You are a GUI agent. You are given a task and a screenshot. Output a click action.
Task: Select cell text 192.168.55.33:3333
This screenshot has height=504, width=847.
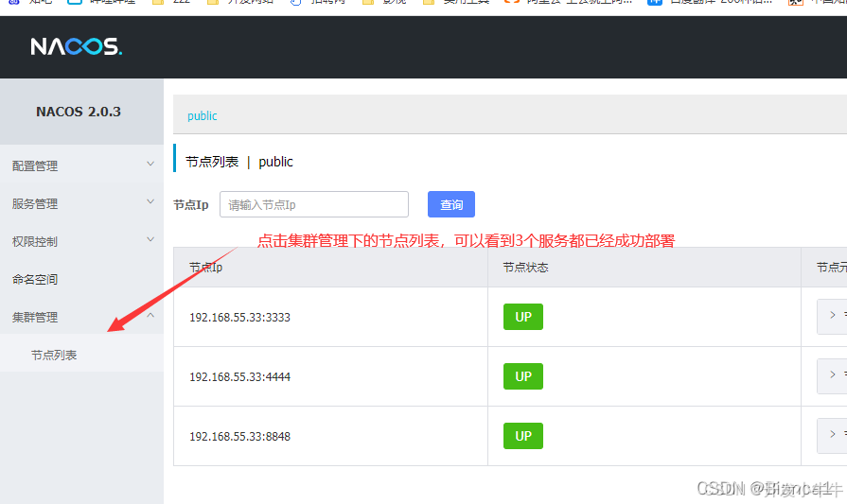(239, 318)
